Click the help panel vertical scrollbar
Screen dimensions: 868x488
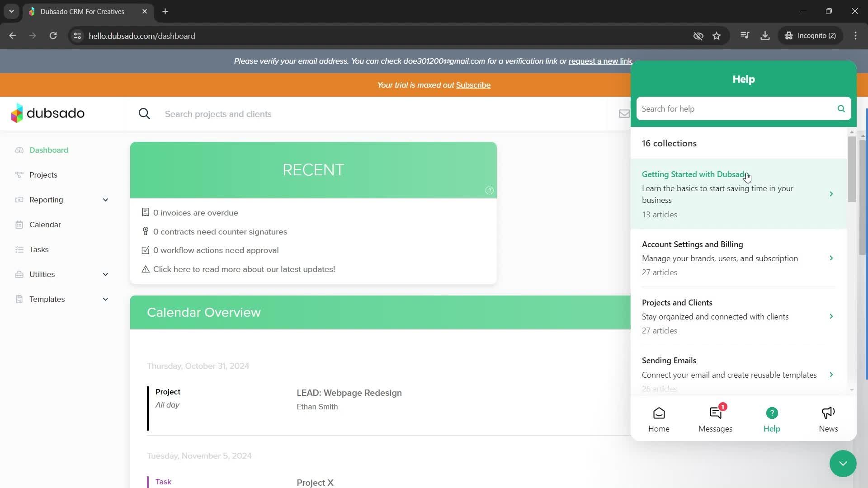tap(852, 169)
